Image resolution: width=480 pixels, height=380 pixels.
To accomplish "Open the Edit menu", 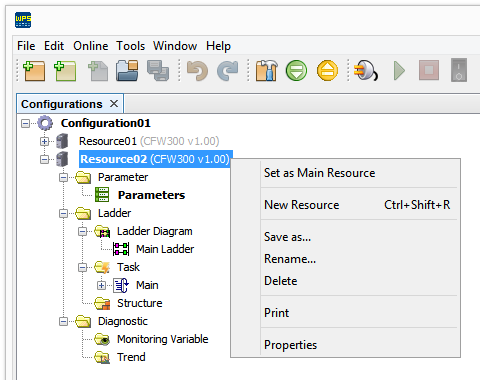I will (x=54, y=46).
